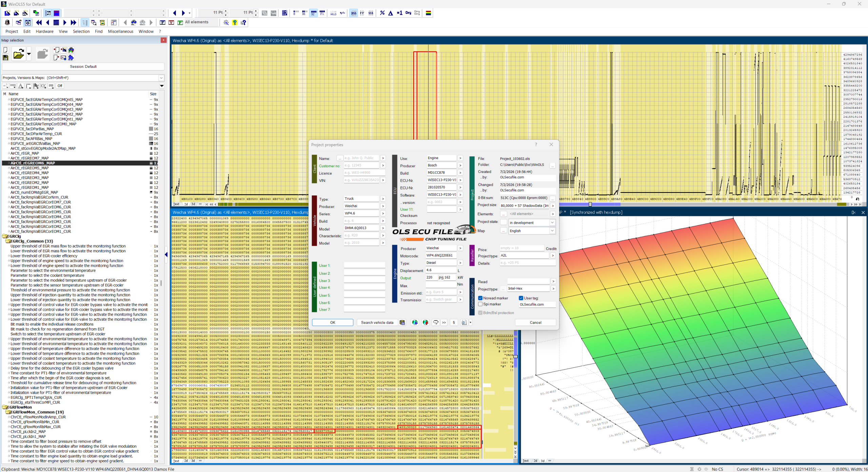Uncheck the Noread marker checkbox
This screenshot has height=472, width=868.
[x=480, y=298]
